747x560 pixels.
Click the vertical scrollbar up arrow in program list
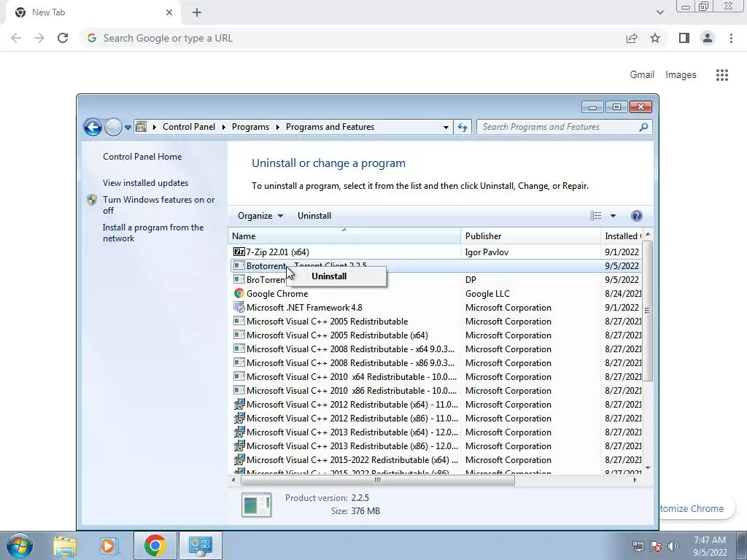pos(648,235)
